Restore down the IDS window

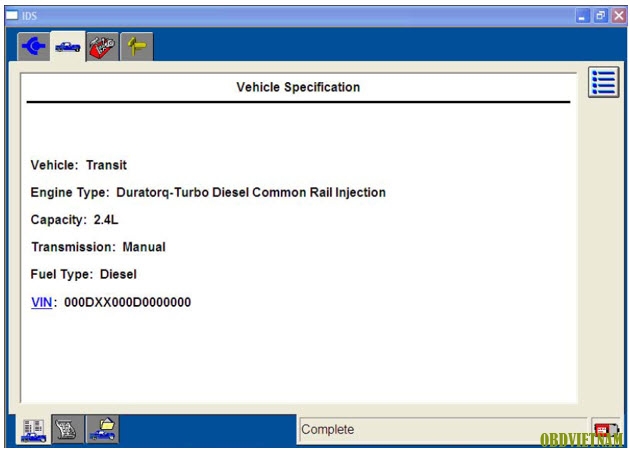pyautogui.click(x=601, y=16)
